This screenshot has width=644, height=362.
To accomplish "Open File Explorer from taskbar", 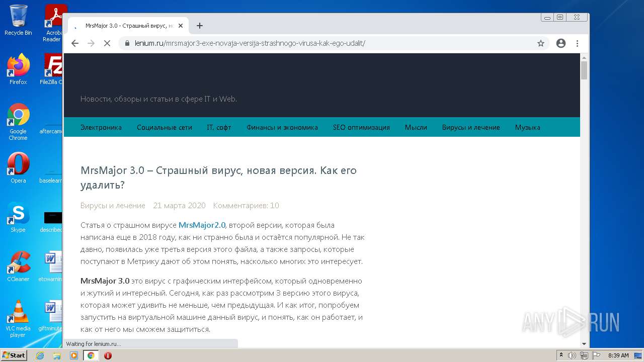I will pos(57,355).
